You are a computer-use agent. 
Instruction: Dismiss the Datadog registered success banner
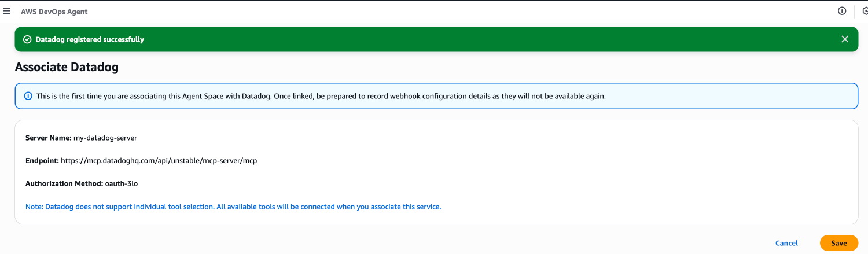click(845, 39)
